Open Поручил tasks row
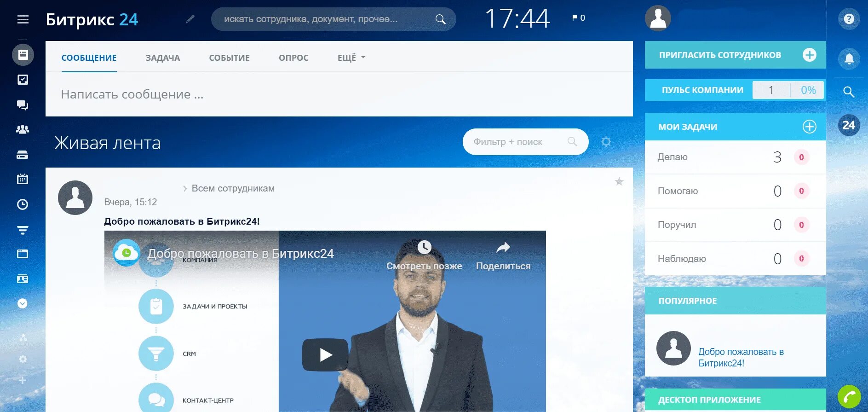Image resolution: width=868 pixels, height=412 pixels. (x=736, y=225)
